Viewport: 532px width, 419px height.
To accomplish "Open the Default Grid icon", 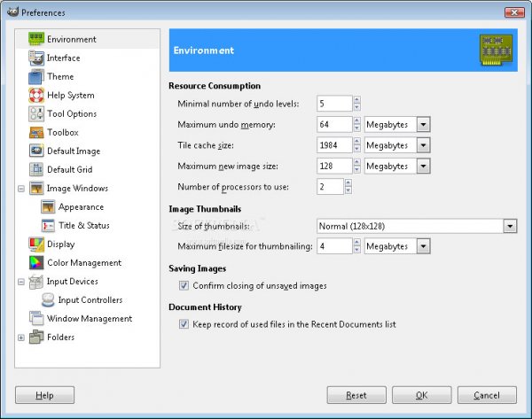I will (x=36, y=169).
